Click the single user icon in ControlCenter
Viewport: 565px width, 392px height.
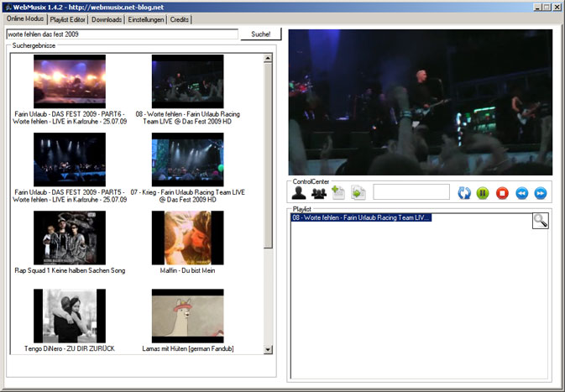click(x=299, y=193)
